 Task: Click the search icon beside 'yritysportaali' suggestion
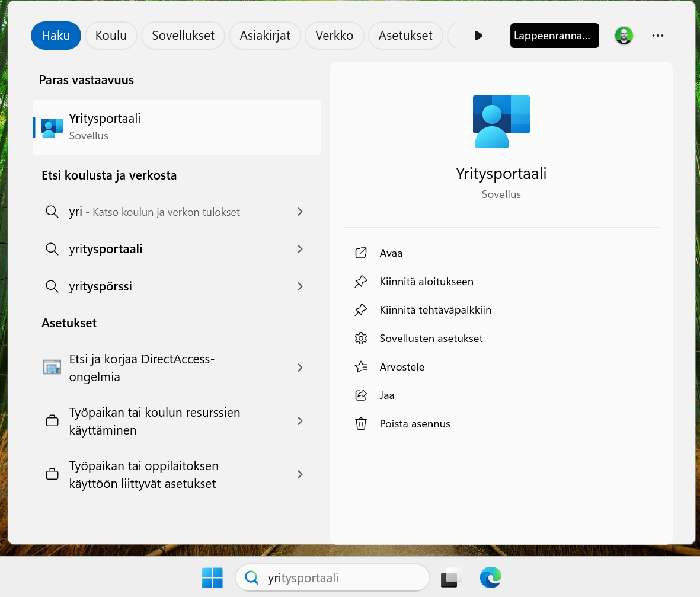tap(52, 249)
